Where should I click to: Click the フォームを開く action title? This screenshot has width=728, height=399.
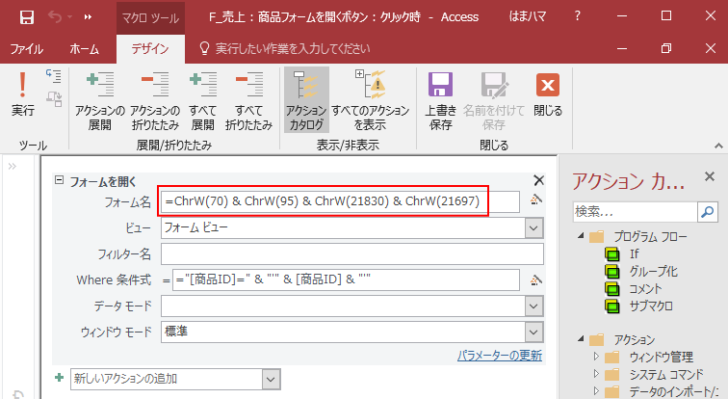pyautogui.click(x=103, y=182)
